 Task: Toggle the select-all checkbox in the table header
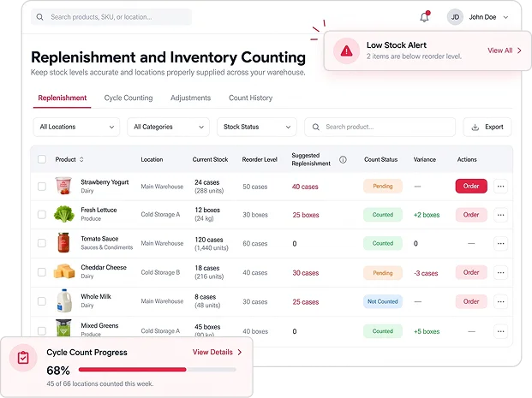[42, 159]
